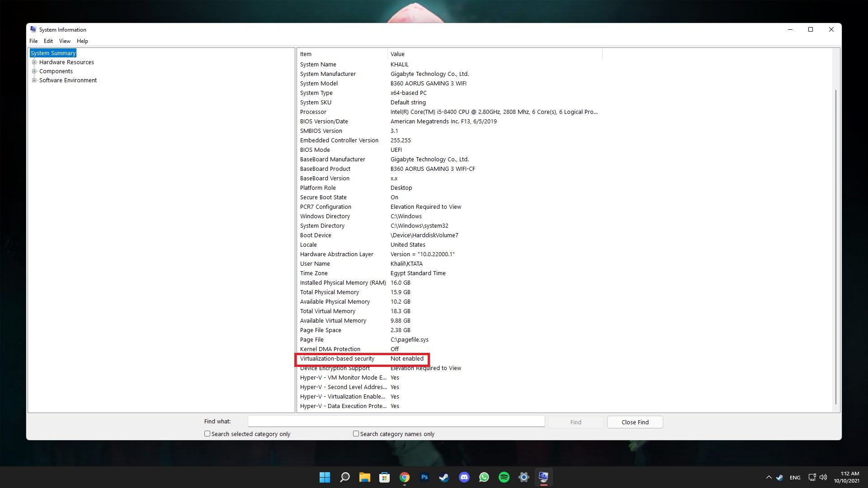868x488 pixels.
Task: Select Components tree item
Action: [56, 71]
